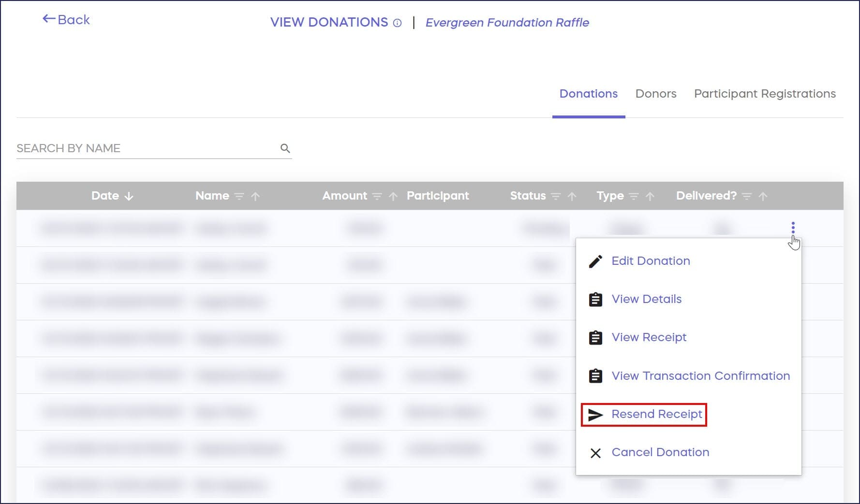Viewport: 860px width, 504px height.
Task: Switch to the Donors tab
Action: click(x=655, y=94)
